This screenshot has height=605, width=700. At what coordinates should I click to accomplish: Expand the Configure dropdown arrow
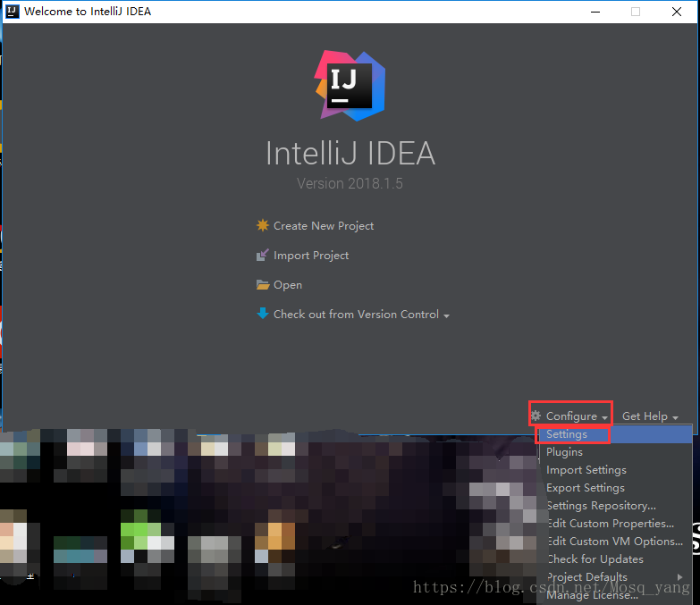[604, 418]
